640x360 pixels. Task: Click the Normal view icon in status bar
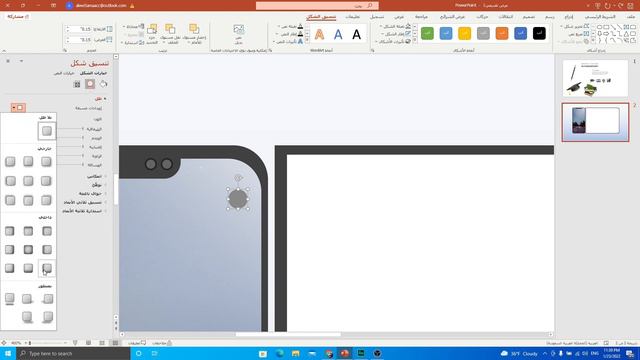point(116,343)
